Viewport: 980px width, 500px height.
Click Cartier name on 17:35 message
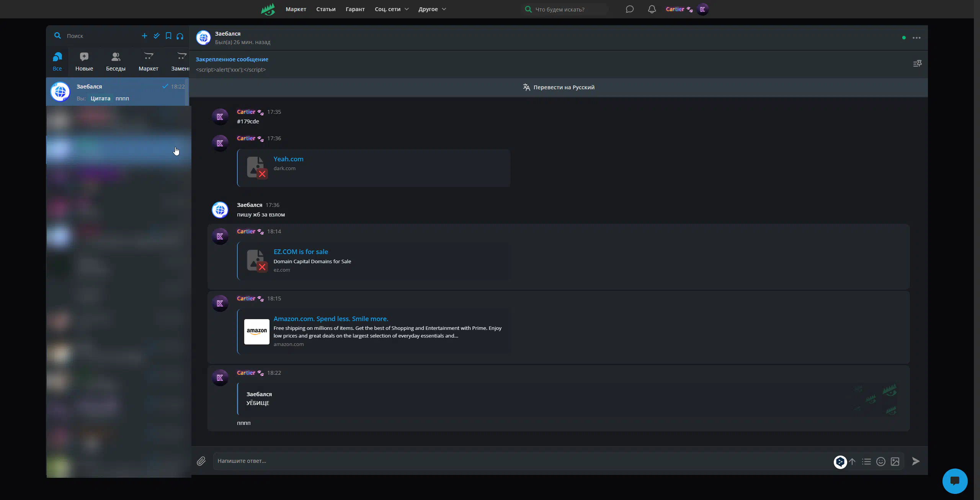[246, 112]
